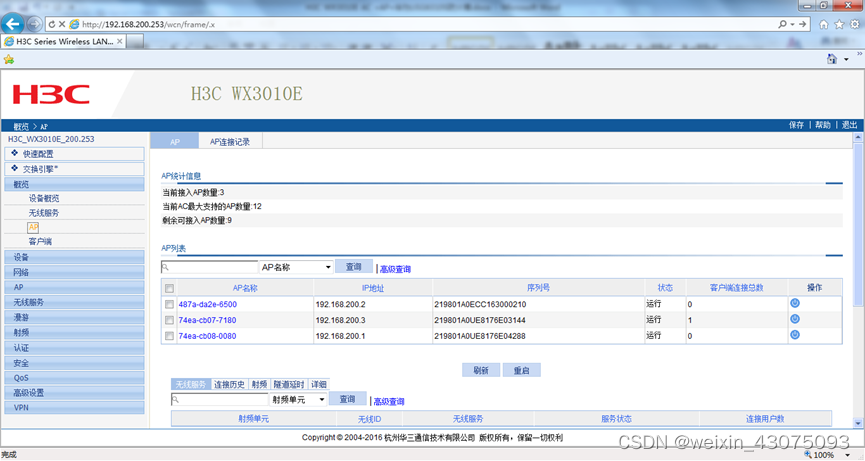Click the Favorites star icon at top right
865x461 pixels.
839,24
